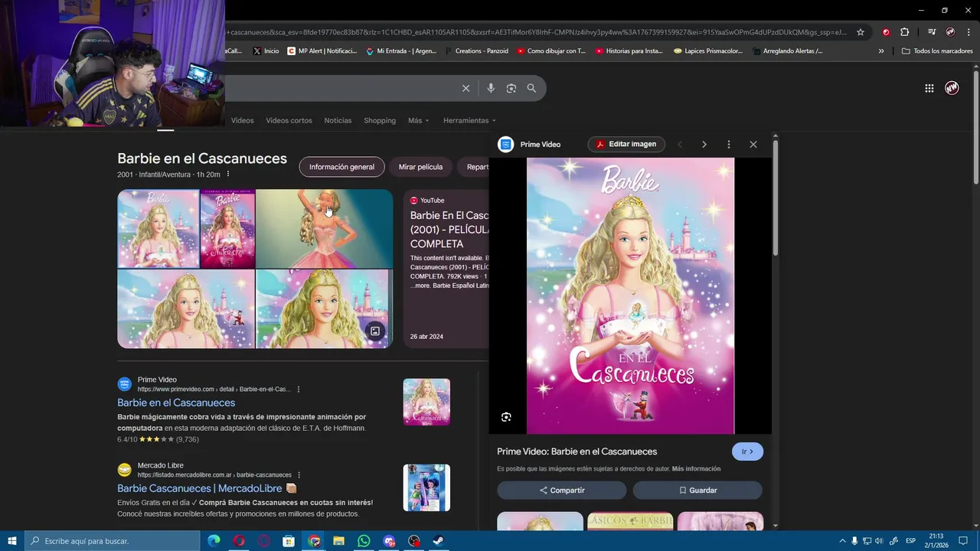Viewport: 980px width, 551px height.
Task: Open the dancing Barbie thumbnail
Action: (x=324, y=229)
